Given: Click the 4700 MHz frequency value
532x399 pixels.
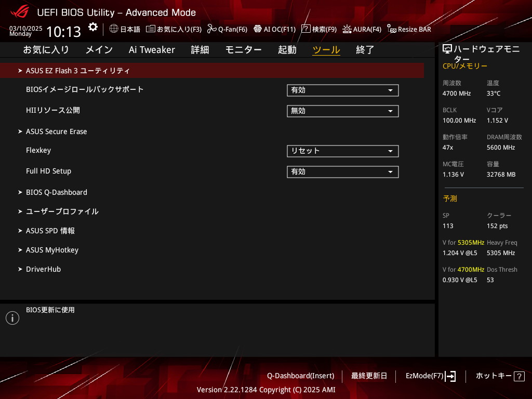Looking at the screenshot, I should [457, 94].
